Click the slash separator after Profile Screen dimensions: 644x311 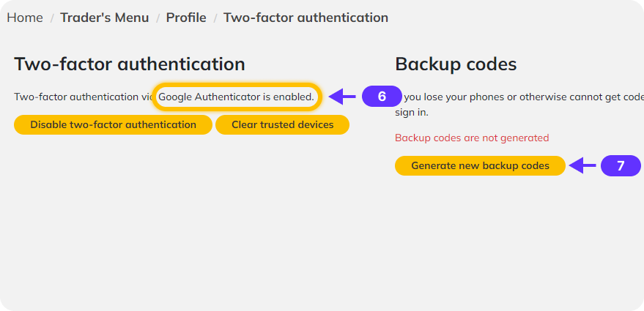pos(215,17)
